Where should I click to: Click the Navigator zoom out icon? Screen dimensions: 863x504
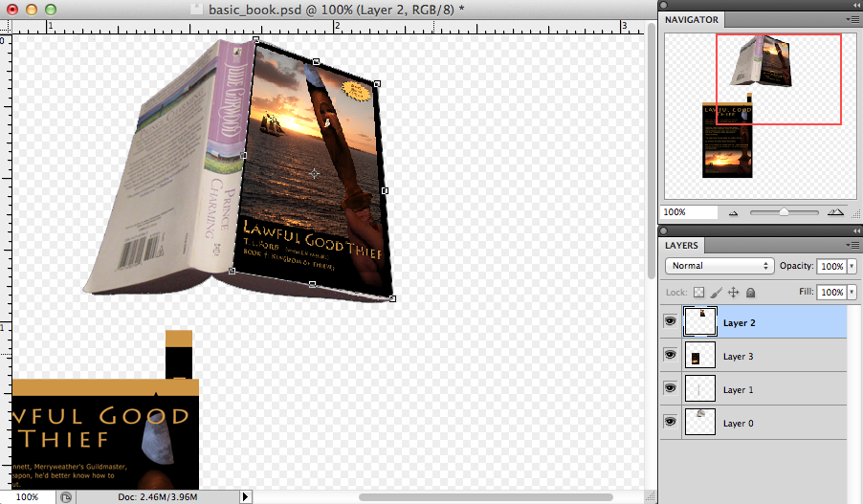(733, 213)
